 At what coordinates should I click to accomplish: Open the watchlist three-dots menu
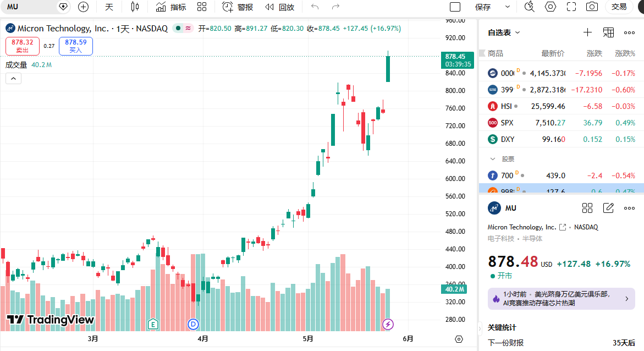pos(629,32)
